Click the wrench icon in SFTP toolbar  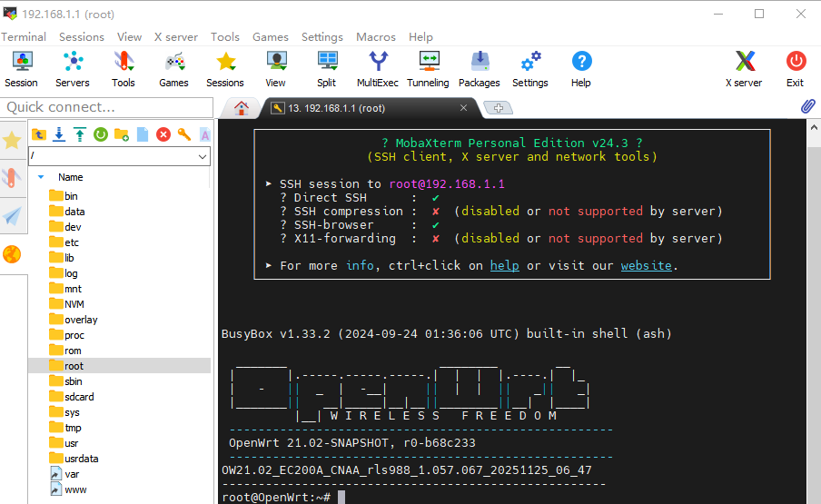tap(183, 134)
